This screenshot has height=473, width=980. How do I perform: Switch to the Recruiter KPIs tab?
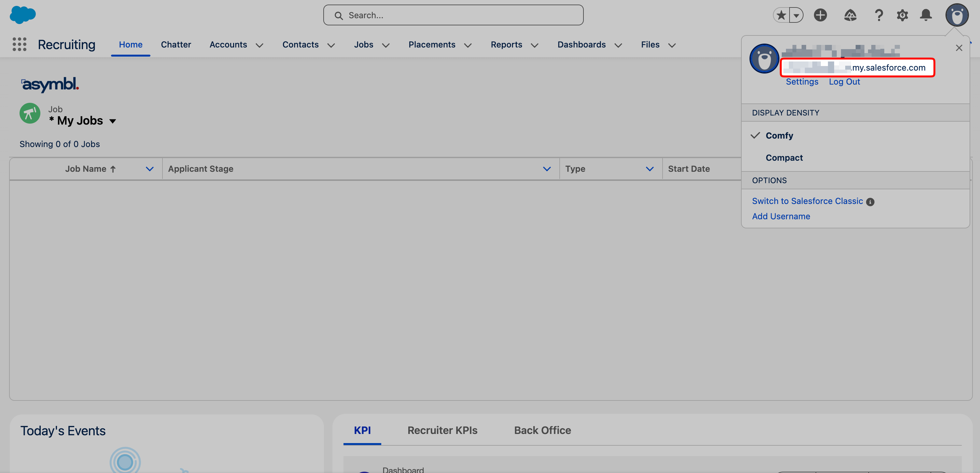pos(442,430)
